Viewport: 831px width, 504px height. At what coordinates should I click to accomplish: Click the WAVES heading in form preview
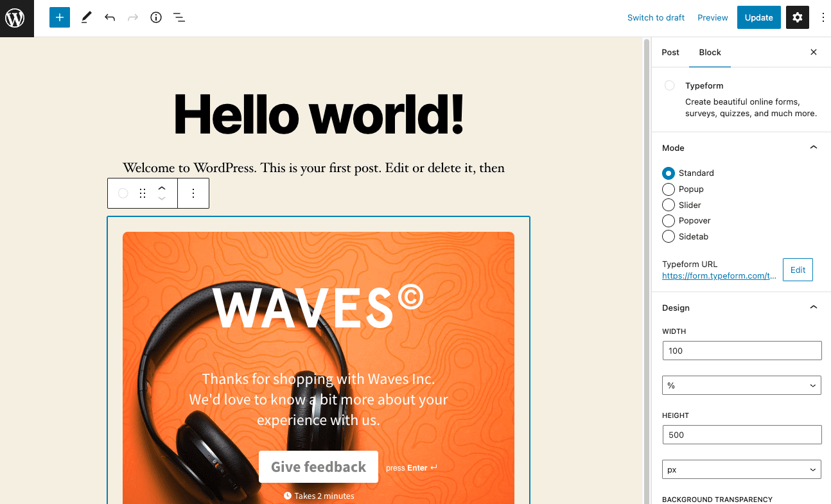click(x=319, y=306)
